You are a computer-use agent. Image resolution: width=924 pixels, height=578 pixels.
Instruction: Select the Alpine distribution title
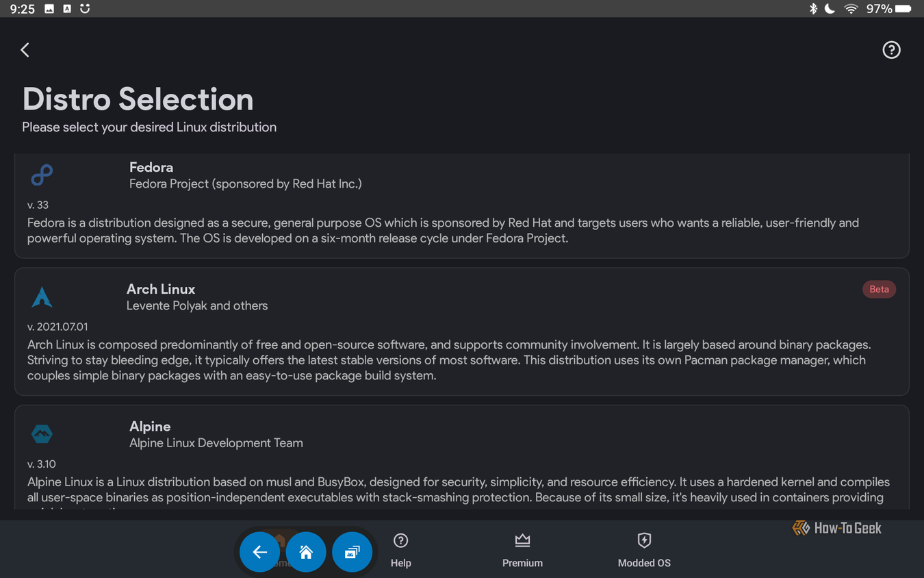pyautogui.click(x=150, y=426)
